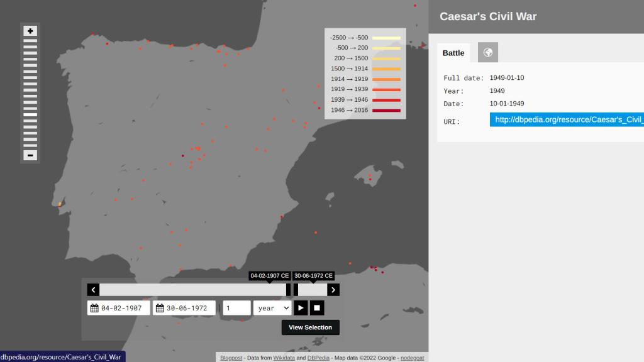Click the timeline left arrow button
This screenshot has width=644, height=362.
pos(93,290)
